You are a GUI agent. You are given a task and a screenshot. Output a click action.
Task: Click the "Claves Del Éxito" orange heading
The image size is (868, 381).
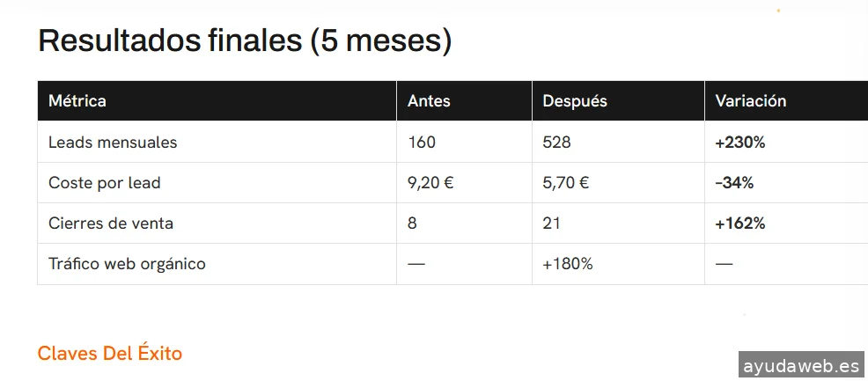click(110, 354)
